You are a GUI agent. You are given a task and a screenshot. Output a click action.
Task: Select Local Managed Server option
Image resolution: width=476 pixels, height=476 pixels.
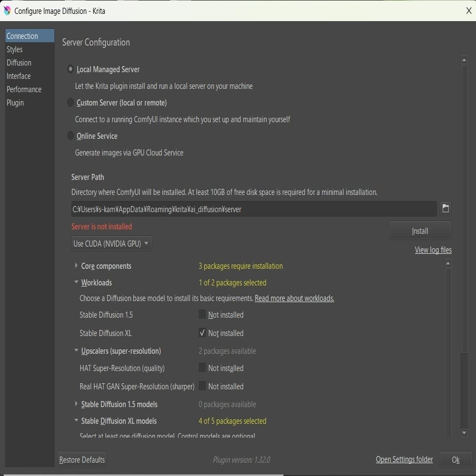[70, 69]
